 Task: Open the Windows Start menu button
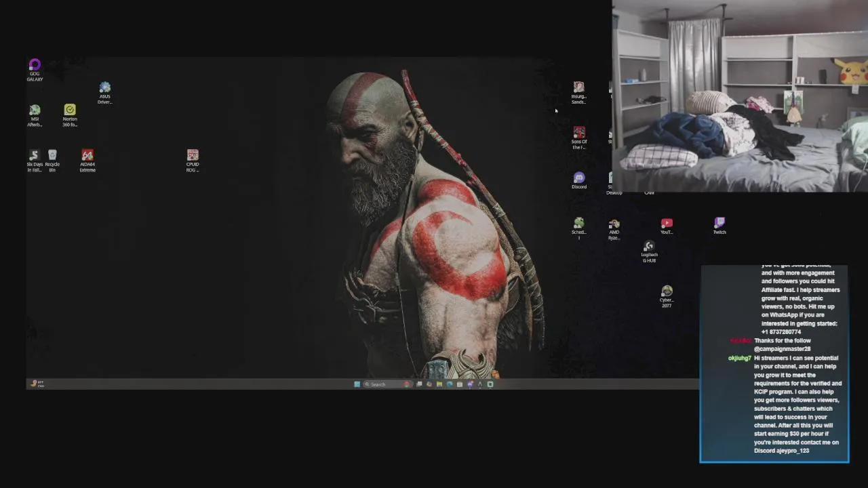pyautogui.click(x=357, y=384)
